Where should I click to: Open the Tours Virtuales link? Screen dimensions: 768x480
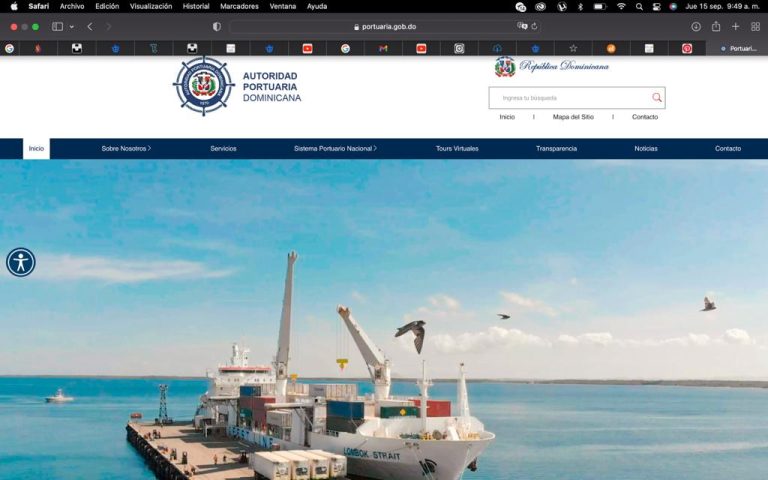457,148
